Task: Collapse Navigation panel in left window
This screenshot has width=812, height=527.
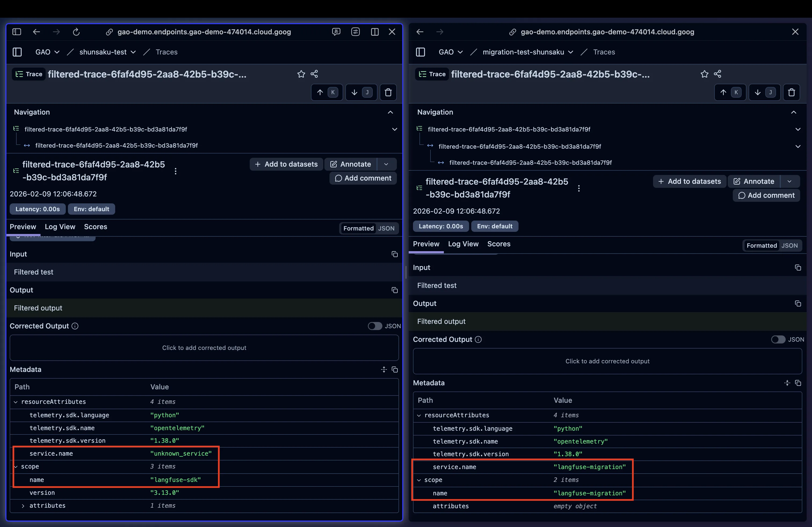Action: click(x=390, y=112)
